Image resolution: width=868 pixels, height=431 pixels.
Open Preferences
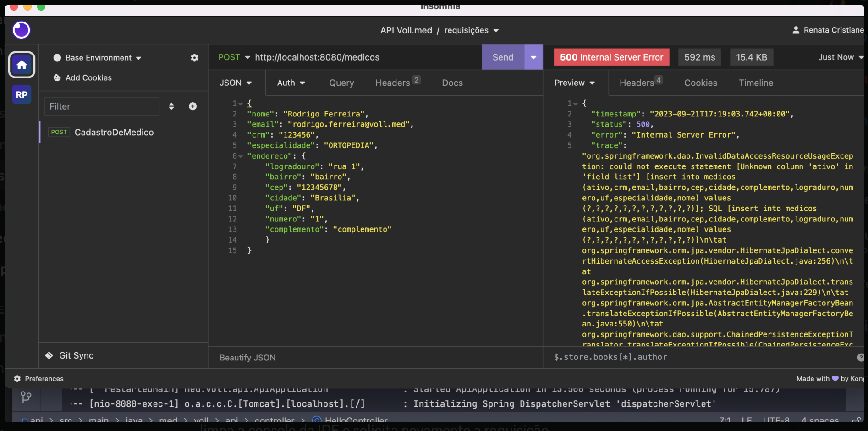click(39, 379)
